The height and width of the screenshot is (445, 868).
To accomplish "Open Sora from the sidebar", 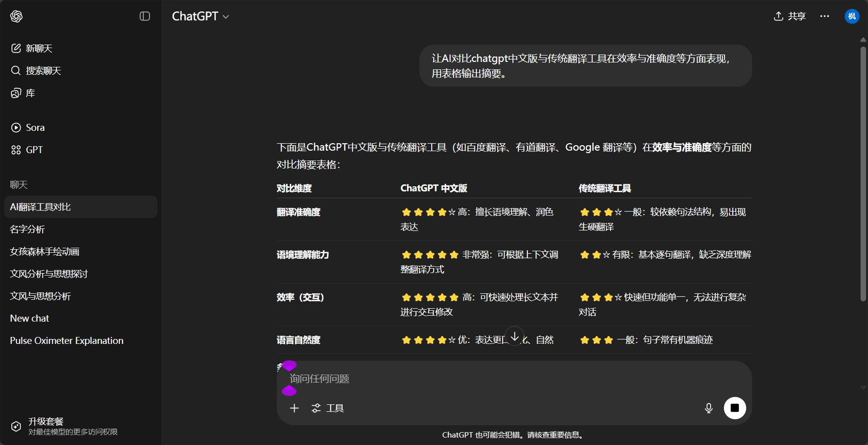I will (x=81, y=127).
